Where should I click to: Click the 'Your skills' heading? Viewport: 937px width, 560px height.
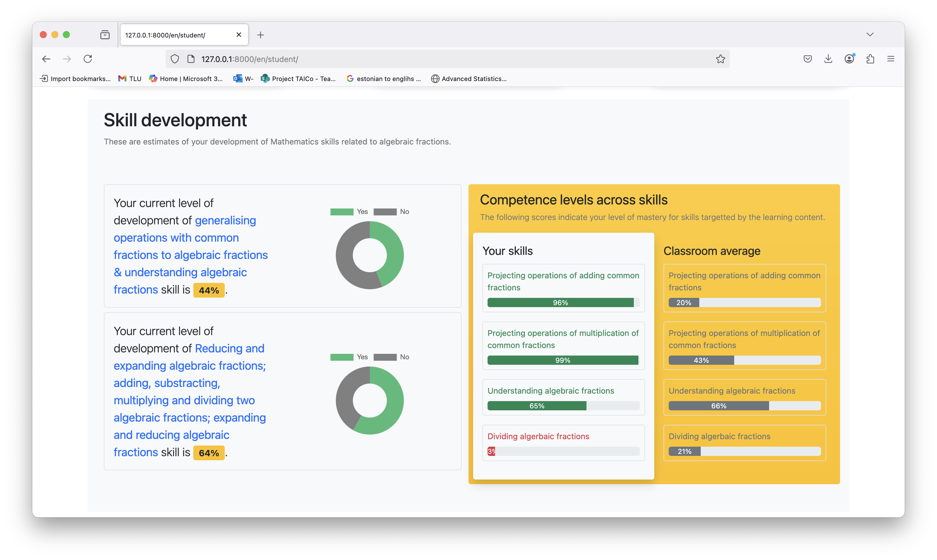[x=507, y=251]
